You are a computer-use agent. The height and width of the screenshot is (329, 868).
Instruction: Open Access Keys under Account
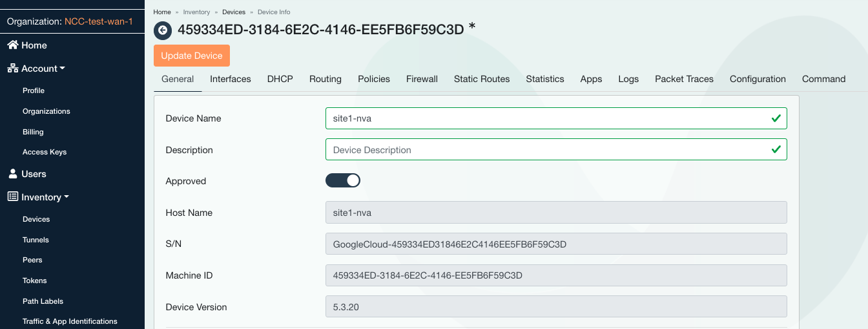point(45,152)
